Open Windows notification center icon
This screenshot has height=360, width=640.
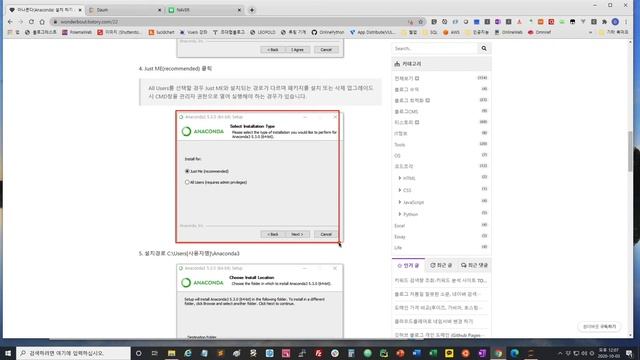coord(629,353)
